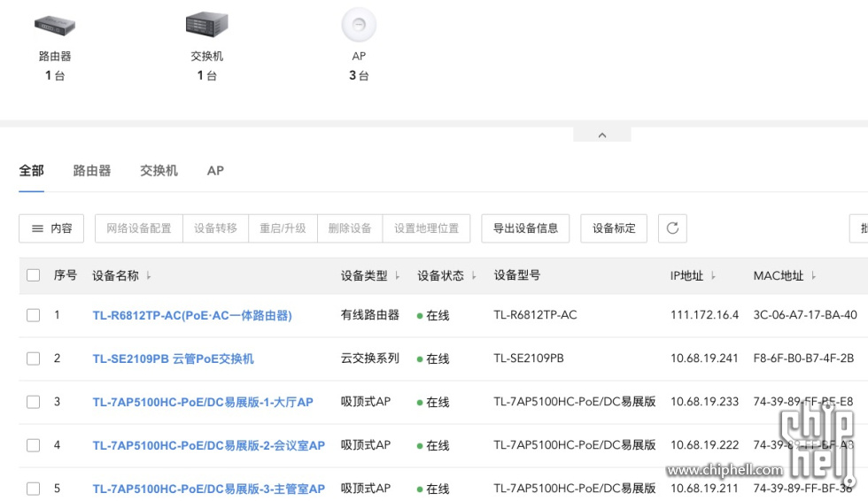
Task: Click the 设备标定 button
Action: coord(614,228)
